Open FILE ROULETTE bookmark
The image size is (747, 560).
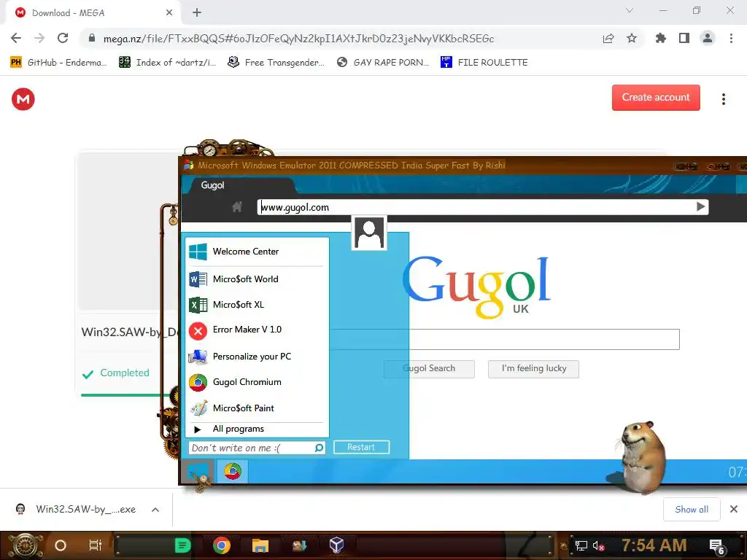click(484, 63)
